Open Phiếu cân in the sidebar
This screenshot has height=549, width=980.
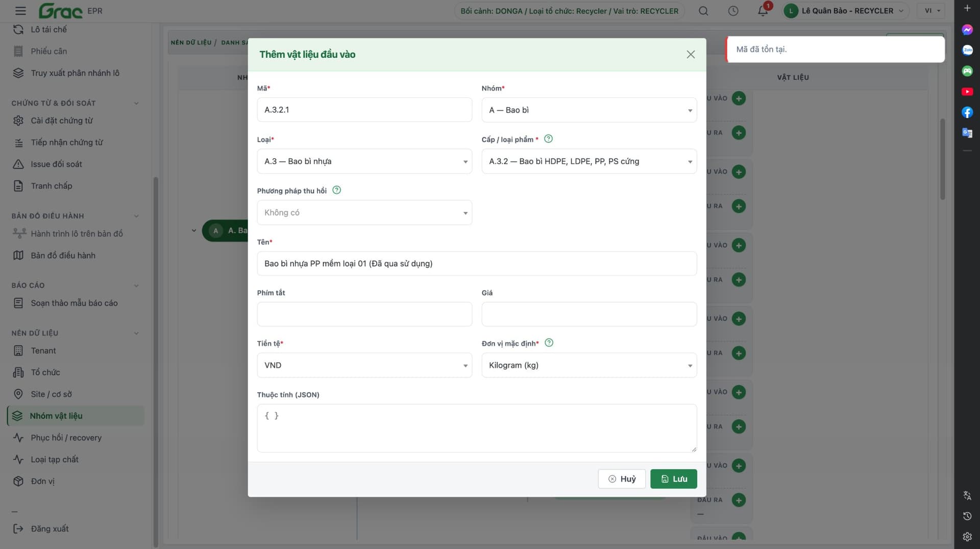(48, 51)
